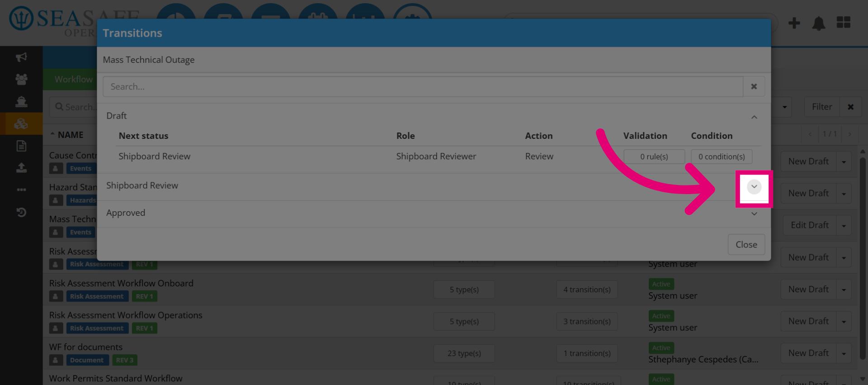Click New Draft for WF for documents
868x385 pixels.
click(x=808, y=353)
